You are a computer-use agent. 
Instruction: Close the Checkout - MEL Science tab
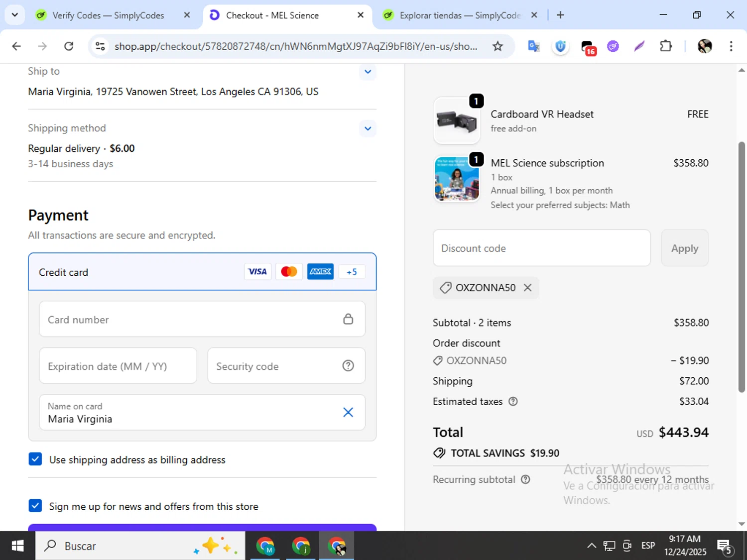tap(361, 15)
